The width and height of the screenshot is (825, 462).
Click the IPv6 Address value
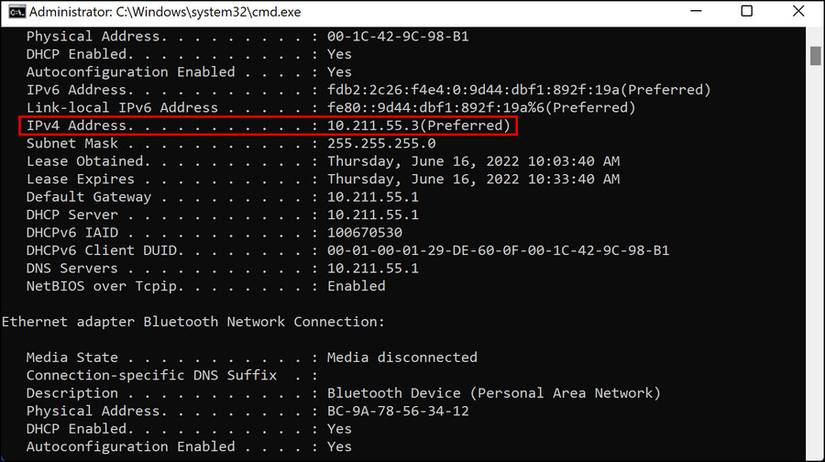click(518, 89)
